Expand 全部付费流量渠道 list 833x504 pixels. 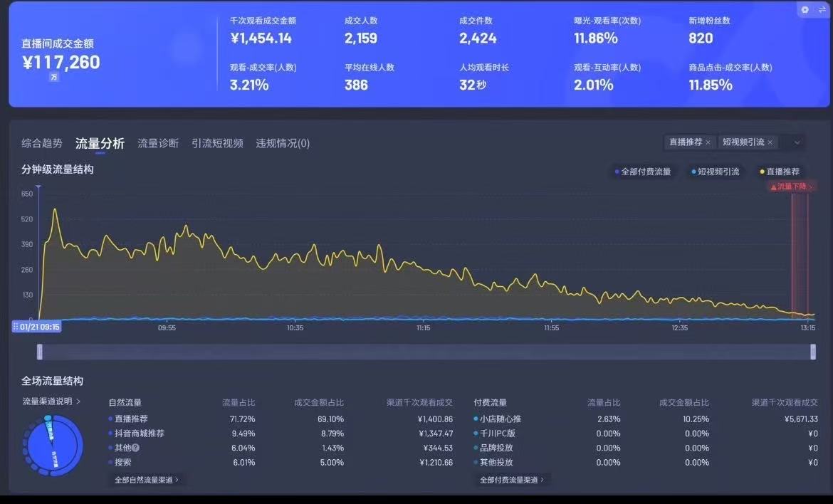pos(511,480)
